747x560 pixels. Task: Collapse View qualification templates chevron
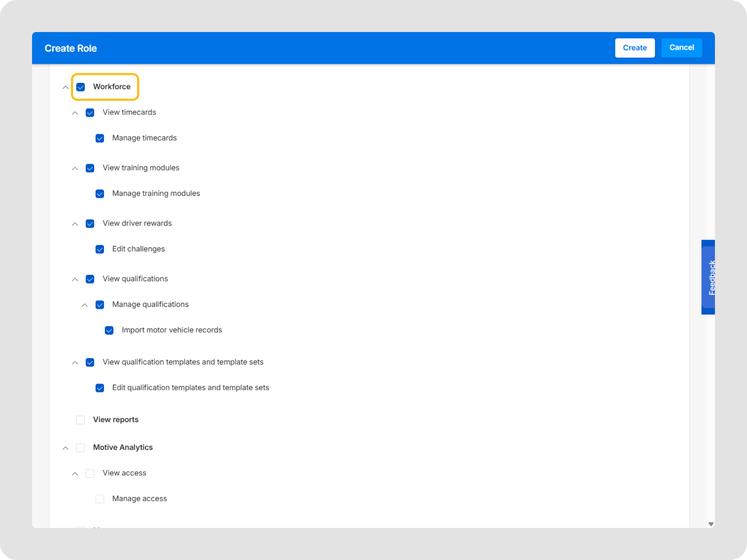tap(75, 363)
